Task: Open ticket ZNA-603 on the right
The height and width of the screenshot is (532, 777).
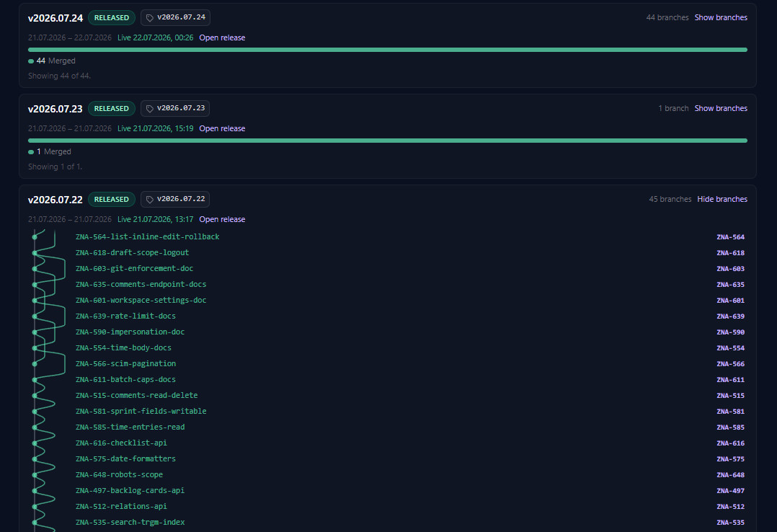Action: pos(730,269)
